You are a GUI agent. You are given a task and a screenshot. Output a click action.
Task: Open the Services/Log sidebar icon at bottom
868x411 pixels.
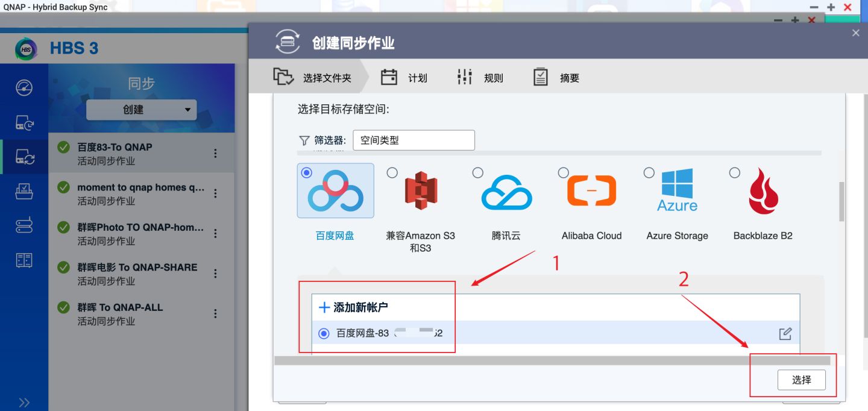tap(24, 259)
